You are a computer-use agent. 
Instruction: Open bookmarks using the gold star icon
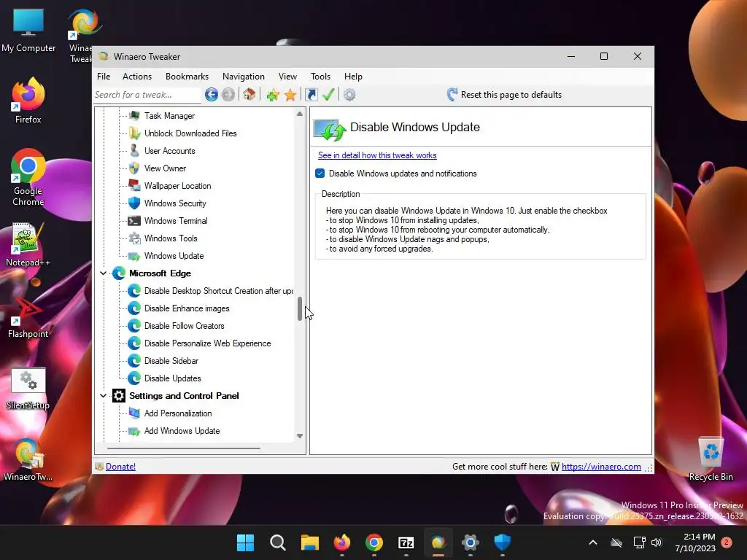[290, 95]
